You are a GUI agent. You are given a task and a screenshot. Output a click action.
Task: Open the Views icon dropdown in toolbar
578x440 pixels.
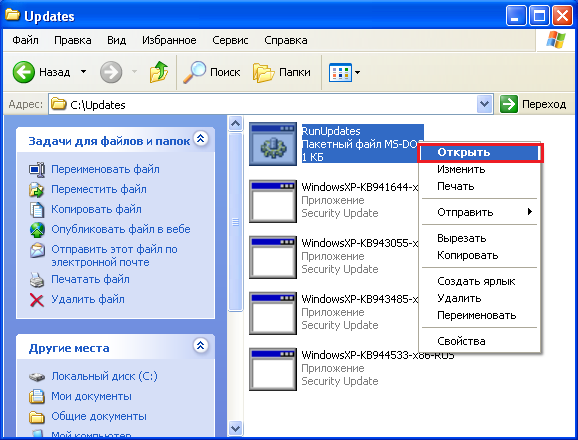pyautogui.click(x=344, y=72)
